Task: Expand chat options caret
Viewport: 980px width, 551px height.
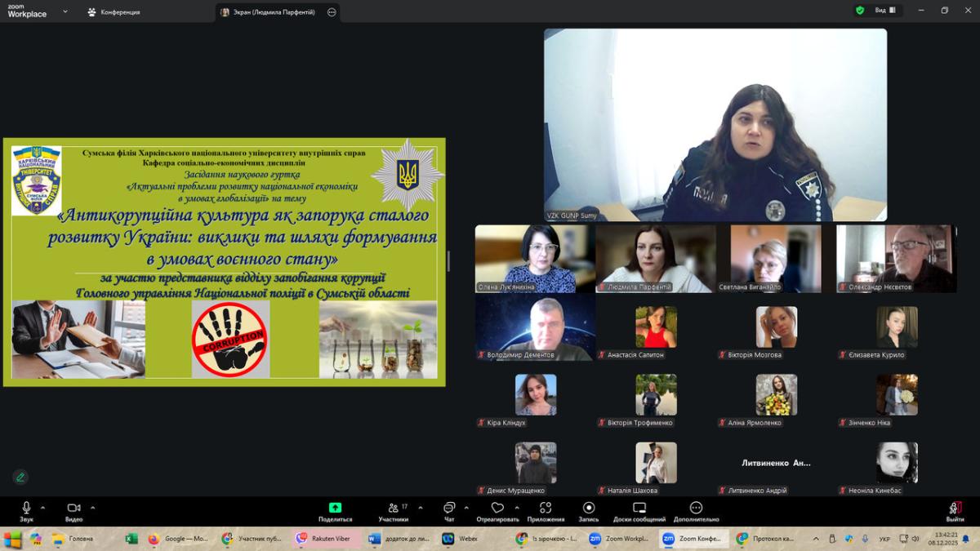Action: click(466, 507)
